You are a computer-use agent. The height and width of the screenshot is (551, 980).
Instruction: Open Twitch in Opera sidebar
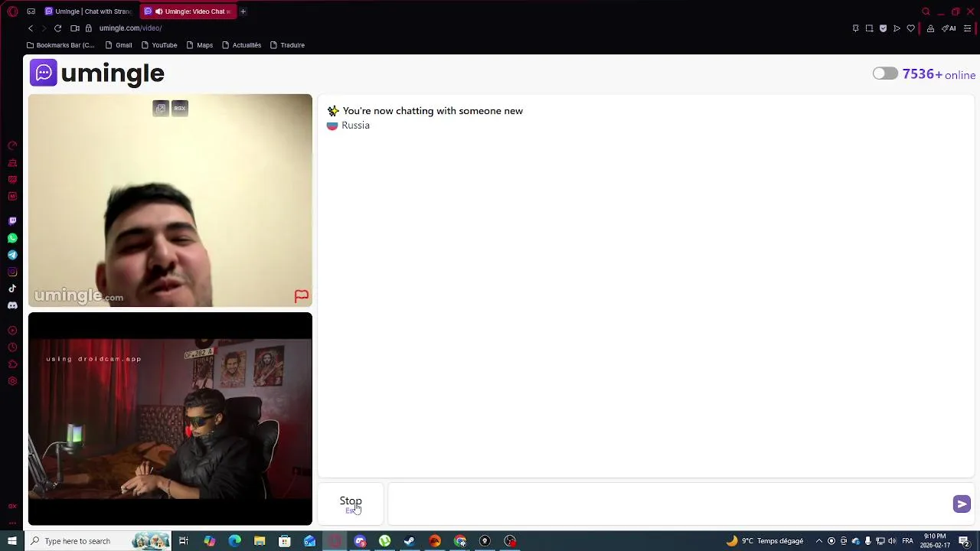point(12,221)
